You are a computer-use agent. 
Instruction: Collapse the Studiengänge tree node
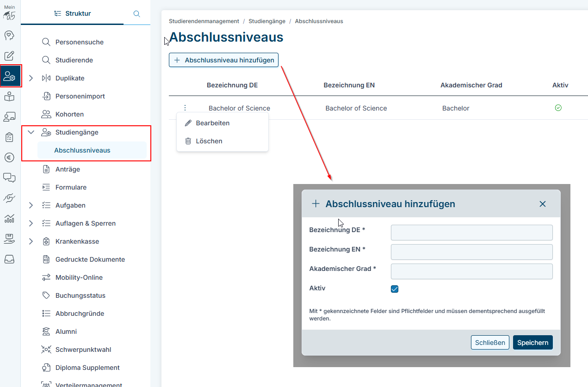click(x=31, y=132)
